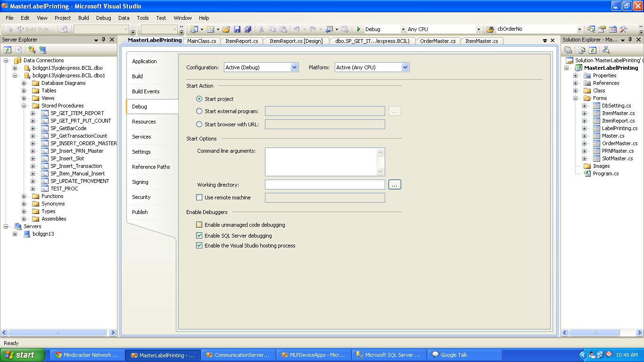Select SP_GET_ITEM_REPORT stored procedure
Viewport: 644px width, 362px height.
pos(77,113)
